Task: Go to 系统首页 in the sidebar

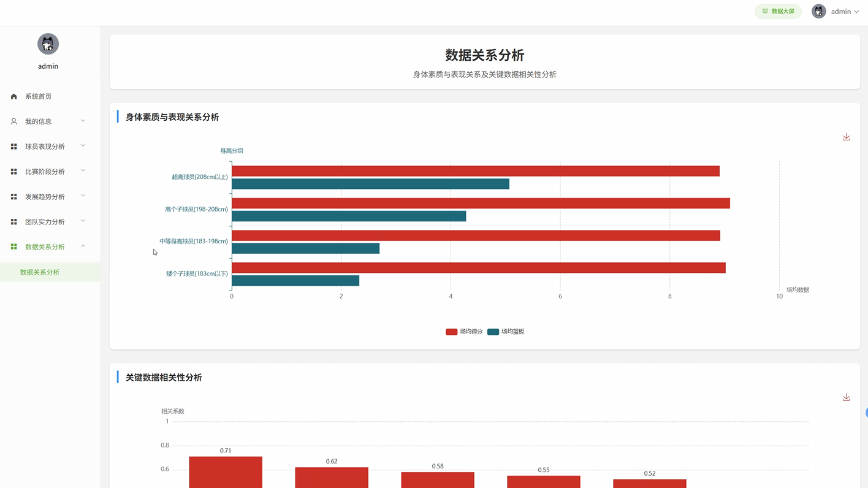Action: click(x=50, y=96)
